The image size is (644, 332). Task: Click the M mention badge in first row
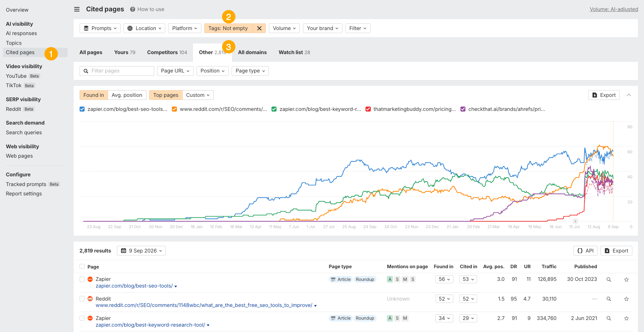coord(405,280)
